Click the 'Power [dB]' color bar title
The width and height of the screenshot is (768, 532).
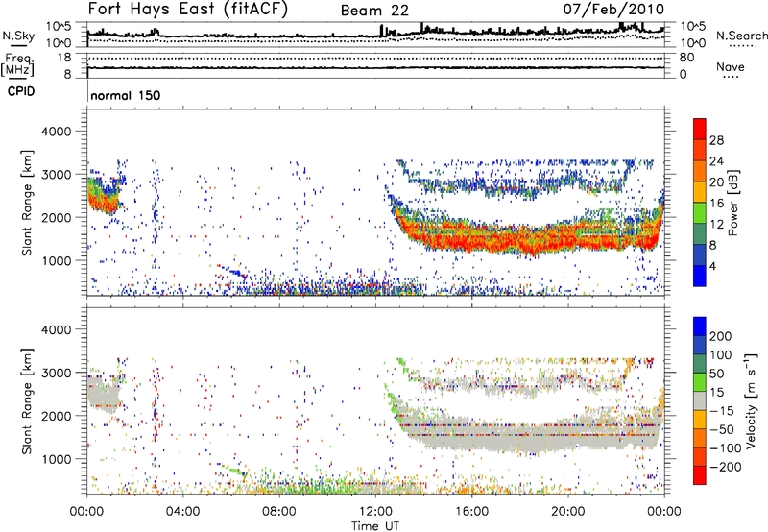pyautogui.click(x=732, y=203)
